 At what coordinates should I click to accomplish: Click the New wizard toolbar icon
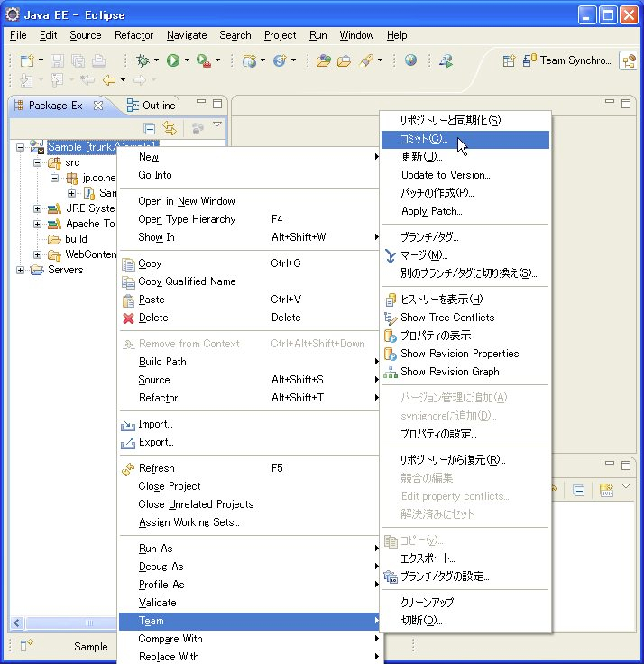click(27, 60)
